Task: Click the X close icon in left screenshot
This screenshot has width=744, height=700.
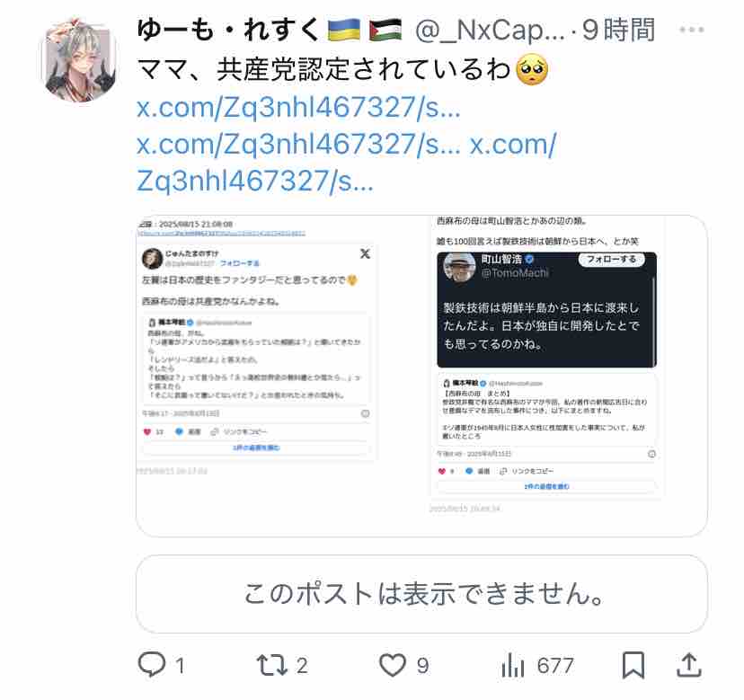Action: (365, 254)
